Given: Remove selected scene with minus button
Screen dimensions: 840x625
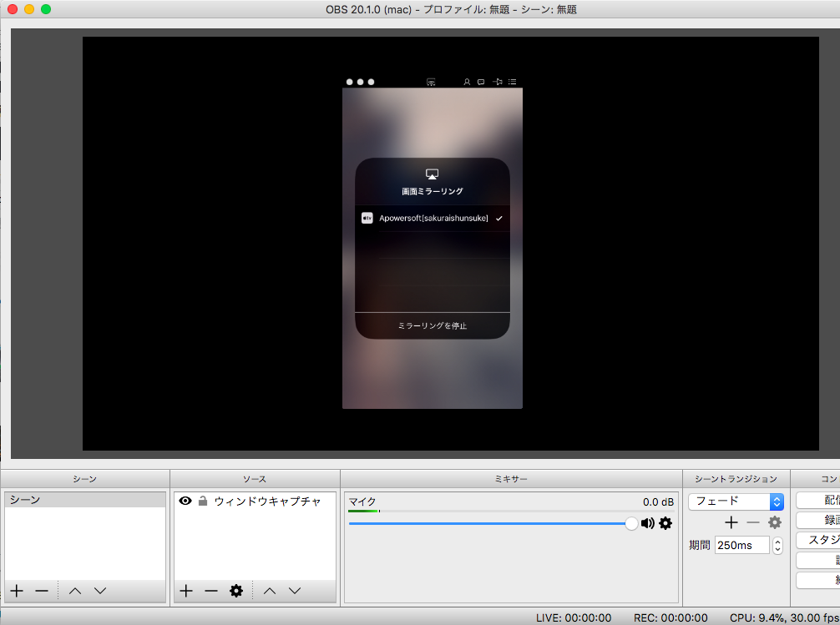Looking at the screenshot, I should [42, 591].
